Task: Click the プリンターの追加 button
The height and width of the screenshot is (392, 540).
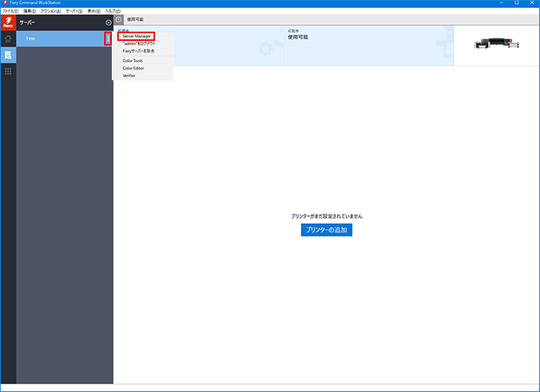Action: tap(326, 230)
